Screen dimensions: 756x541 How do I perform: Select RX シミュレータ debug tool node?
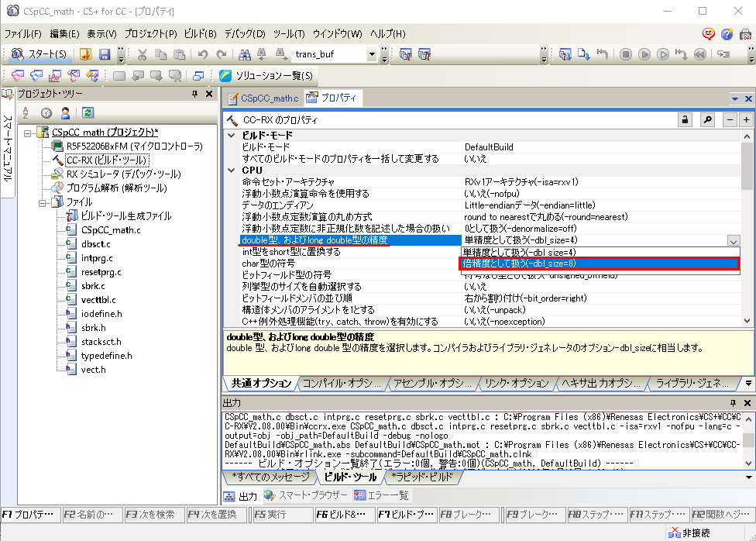123,174
